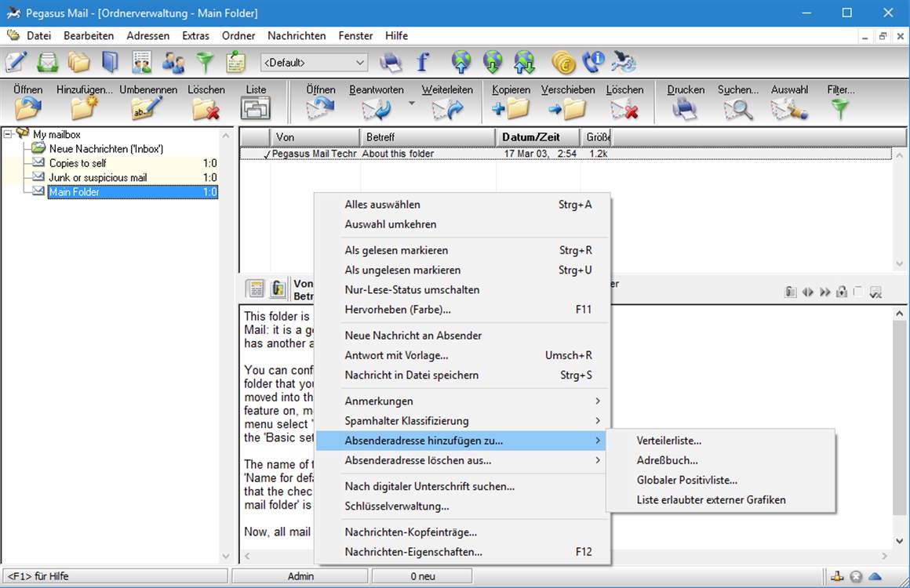Open the <Default> identity dropdown
Screen dimensions: 910x588
coord(313,62)
